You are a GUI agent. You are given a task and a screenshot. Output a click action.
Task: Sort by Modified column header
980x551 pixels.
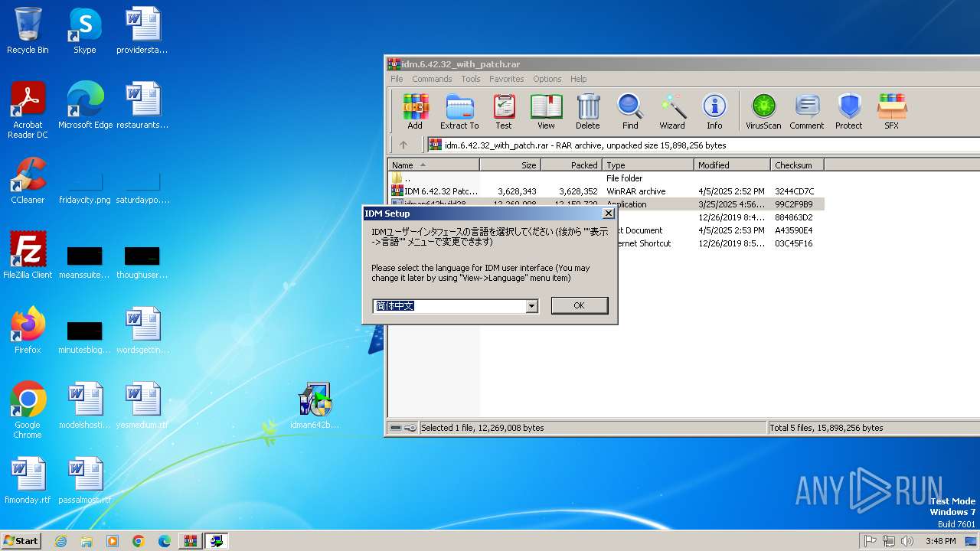point(733,165)
